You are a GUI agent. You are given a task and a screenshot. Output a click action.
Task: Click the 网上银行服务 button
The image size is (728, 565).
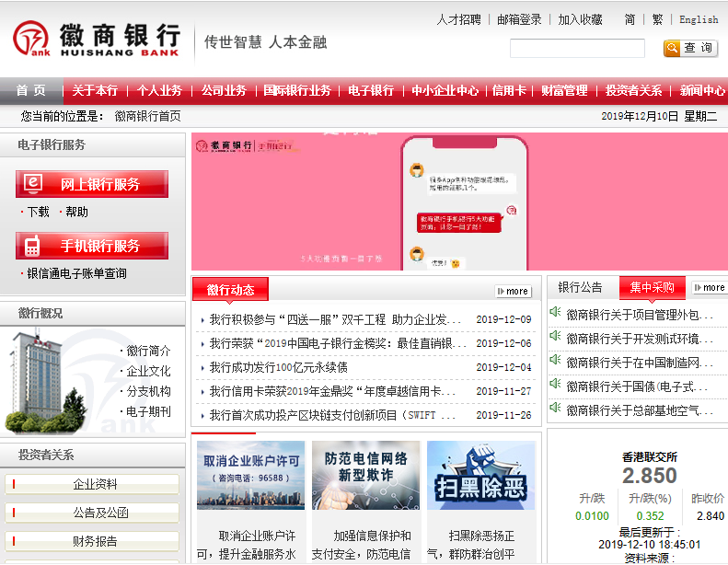coord(92,184)
